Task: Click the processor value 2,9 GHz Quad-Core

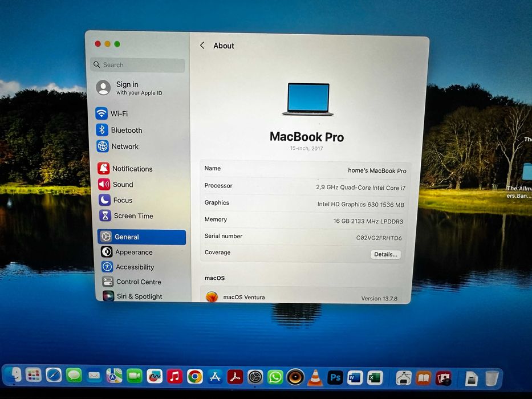Action: coord(361,188)
